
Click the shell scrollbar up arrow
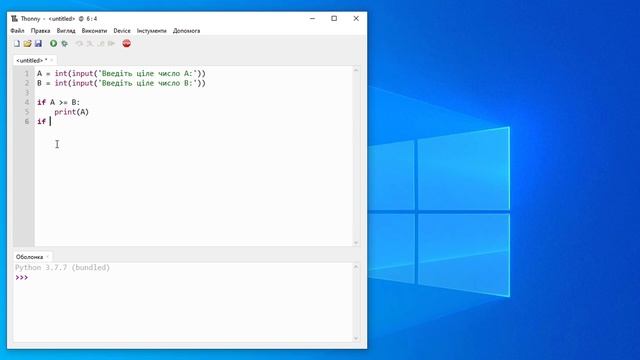pos(356,267)
